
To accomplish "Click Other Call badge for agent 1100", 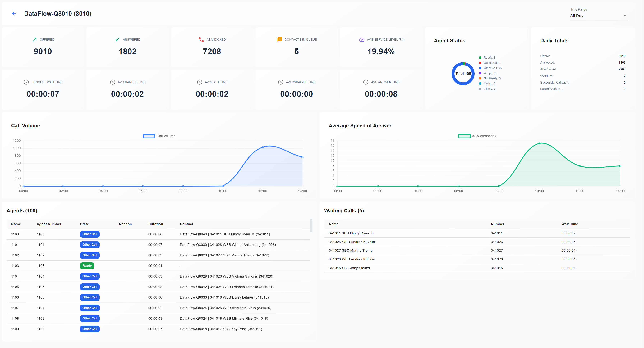I will 90,234.
